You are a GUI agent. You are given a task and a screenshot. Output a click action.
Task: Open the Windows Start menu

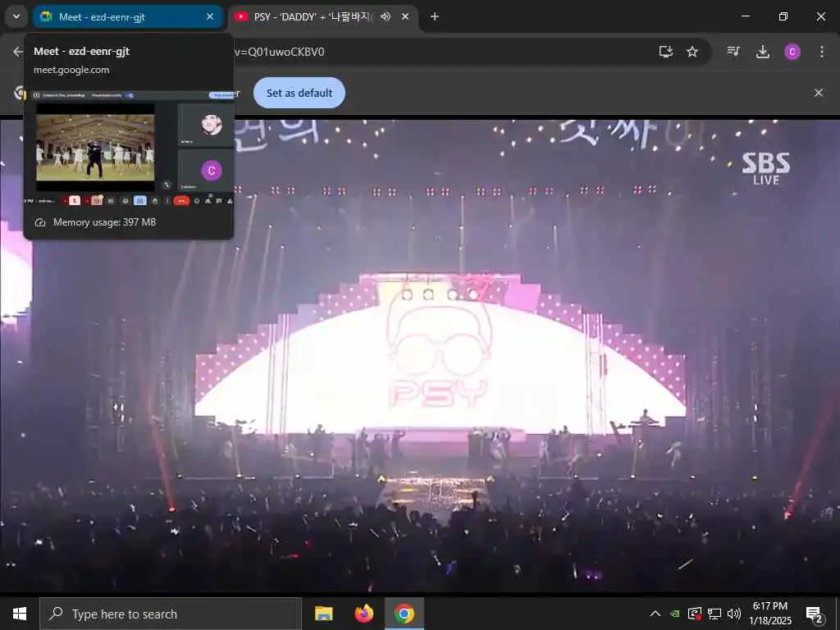tap(20, 614)
